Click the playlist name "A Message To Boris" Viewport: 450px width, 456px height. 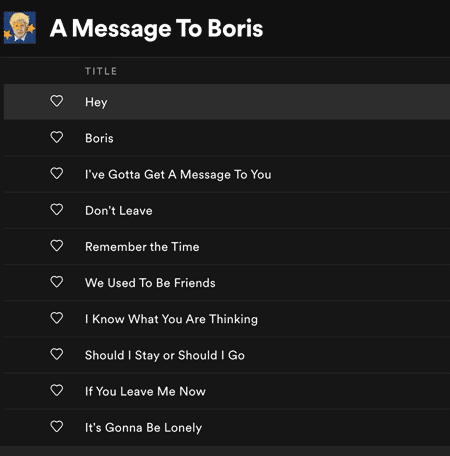coord(157,28)
